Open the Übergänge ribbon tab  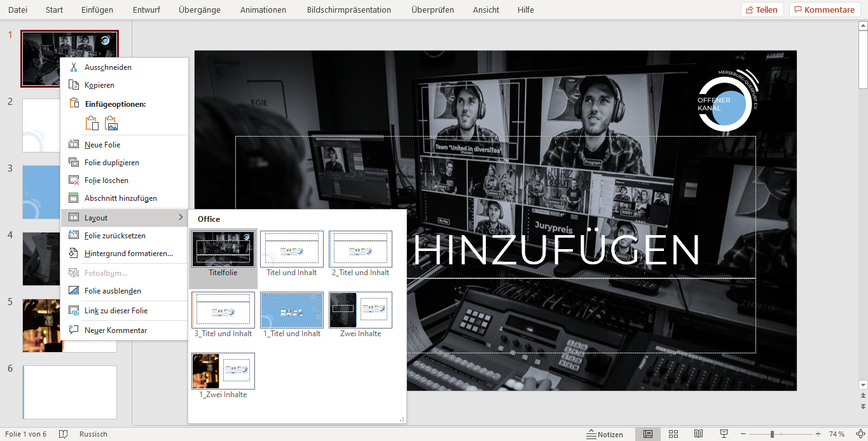(199, 10)
